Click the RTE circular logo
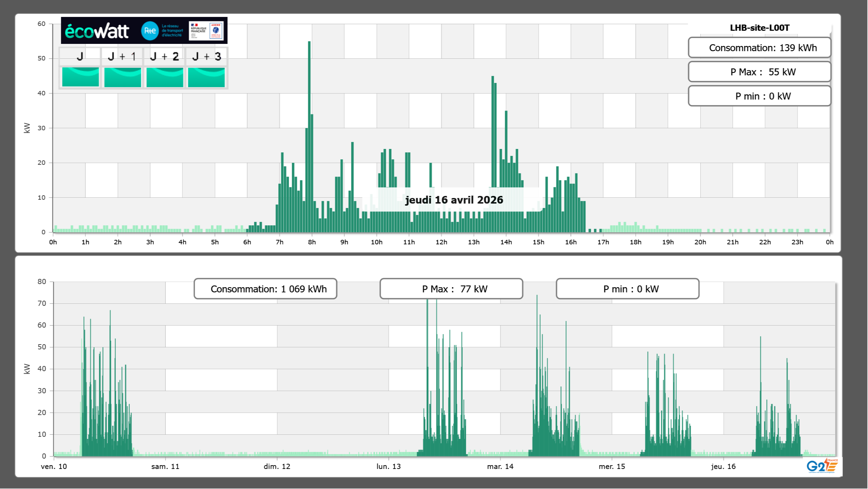This screenshot has height=489, width=868. pyautogui.click(x=150, y=31)
